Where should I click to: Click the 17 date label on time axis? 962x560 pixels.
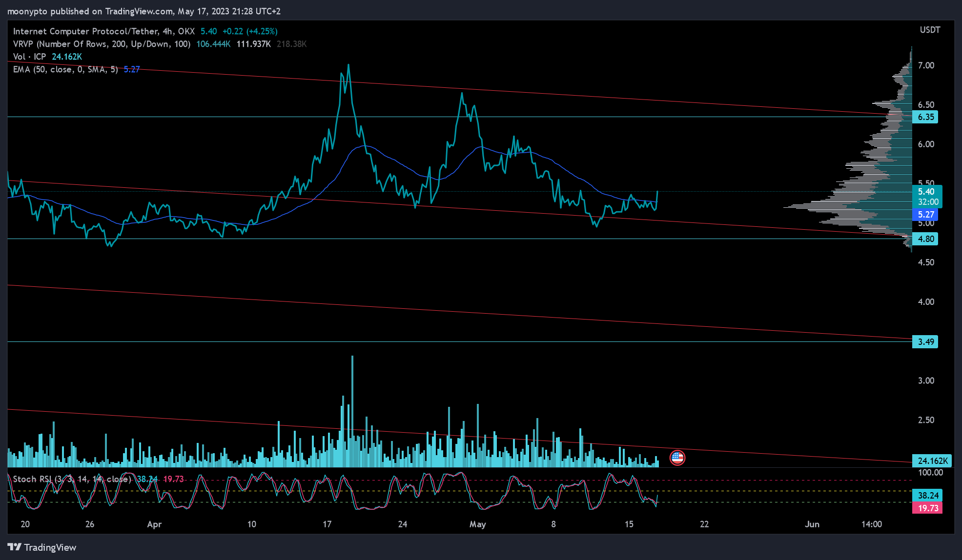coord(327,524)
